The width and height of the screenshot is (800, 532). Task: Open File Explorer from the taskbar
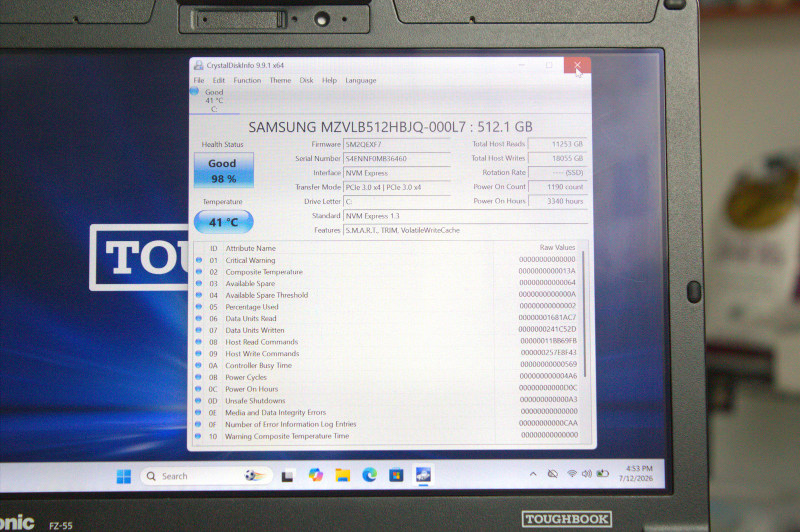point(342,475)
